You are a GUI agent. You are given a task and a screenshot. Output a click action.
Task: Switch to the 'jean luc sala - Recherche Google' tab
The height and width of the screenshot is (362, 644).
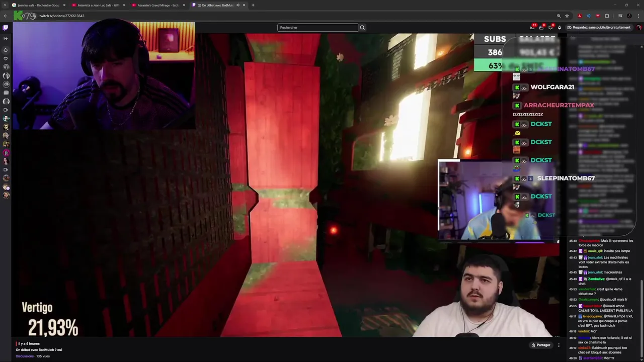(x=39, y=5)
